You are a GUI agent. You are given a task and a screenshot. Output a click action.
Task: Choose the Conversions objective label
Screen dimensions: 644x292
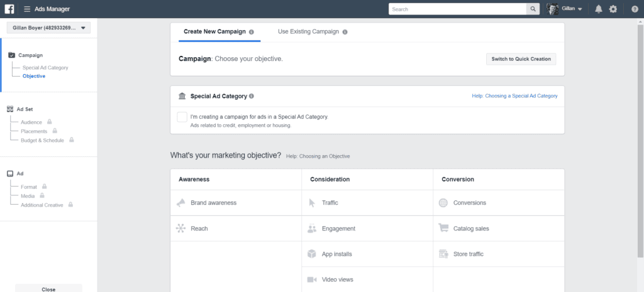tap(469, 203)
